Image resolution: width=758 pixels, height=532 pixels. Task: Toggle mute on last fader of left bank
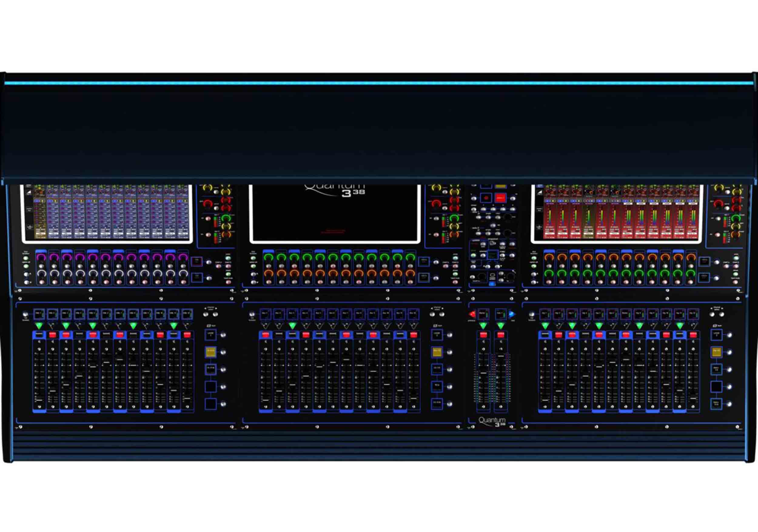tap(187, 335)
